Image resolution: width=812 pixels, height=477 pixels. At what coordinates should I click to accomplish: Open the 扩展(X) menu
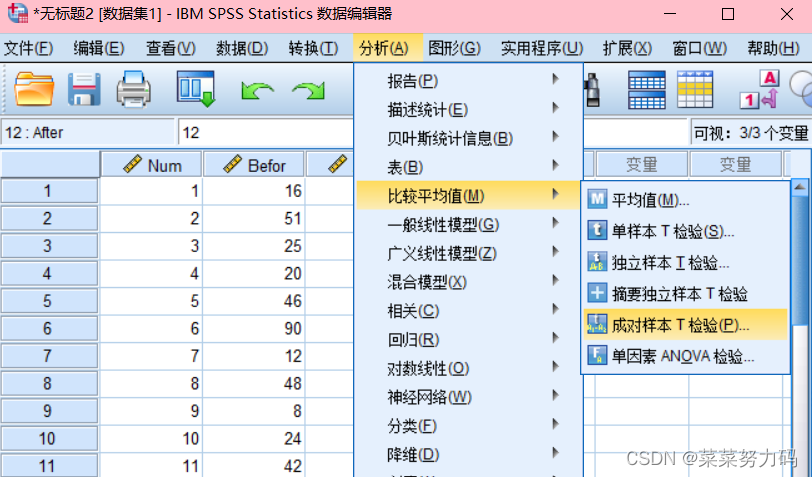pos(627,48)
